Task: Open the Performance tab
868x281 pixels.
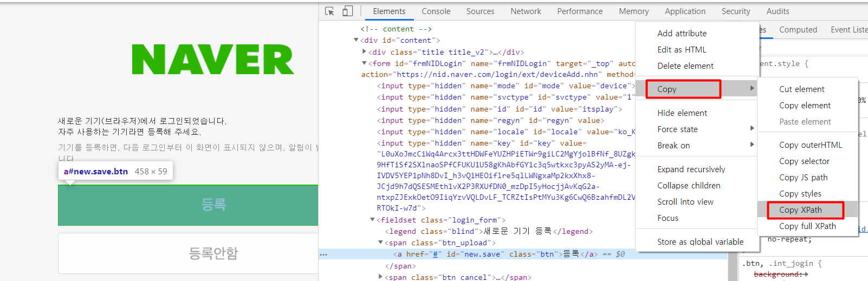Action: tap(580, 11)
